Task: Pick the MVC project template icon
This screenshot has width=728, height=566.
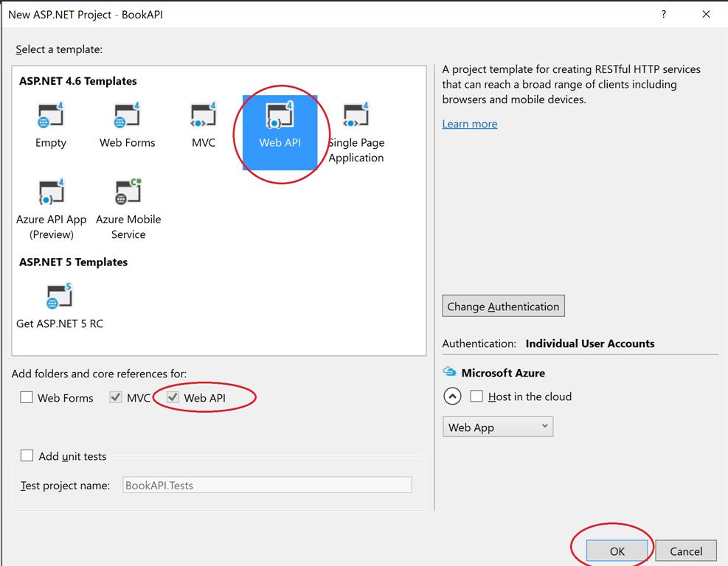Action: 204,116
